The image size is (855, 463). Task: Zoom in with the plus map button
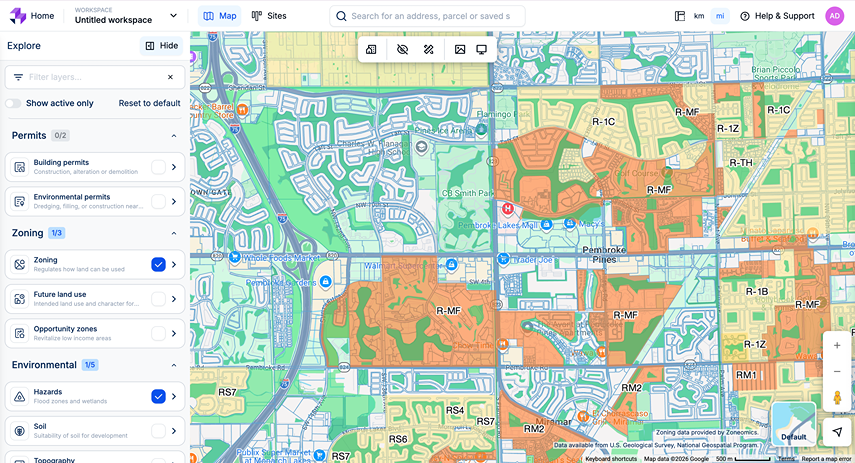coord(837,345)
